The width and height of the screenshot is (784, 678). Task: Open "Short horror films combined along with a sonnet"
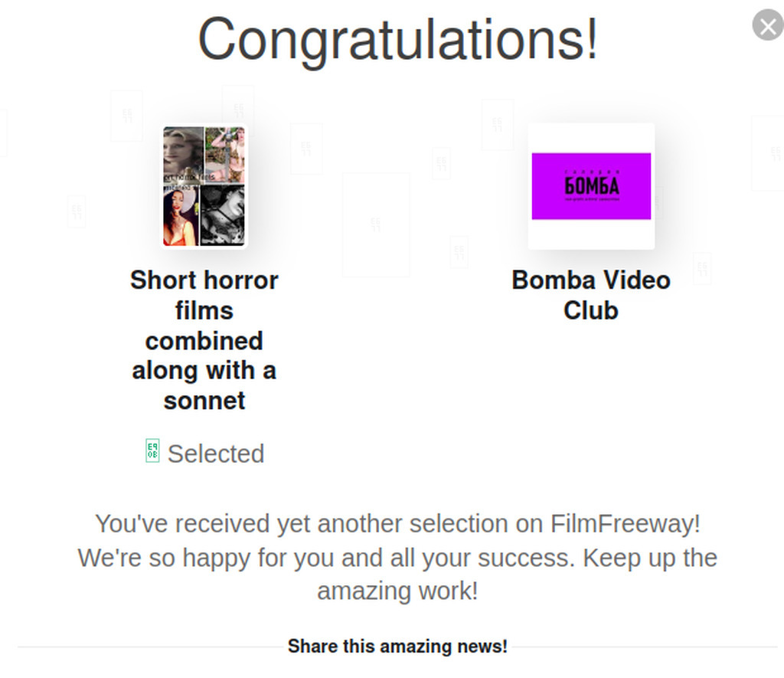point(204,340)
